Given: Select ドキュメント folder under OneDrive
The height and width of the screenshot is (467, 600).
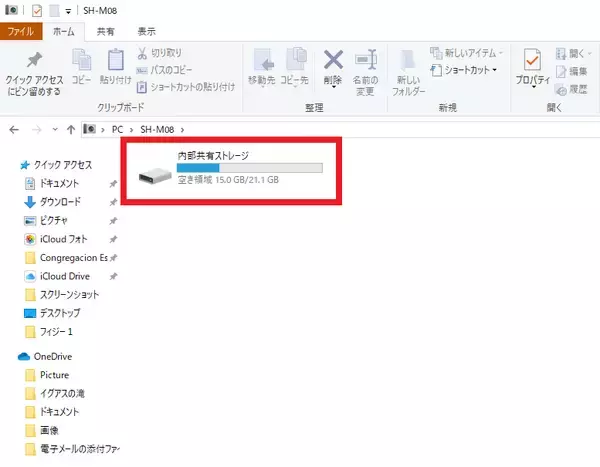Looking at the screenshot, I should click(60, 411).
